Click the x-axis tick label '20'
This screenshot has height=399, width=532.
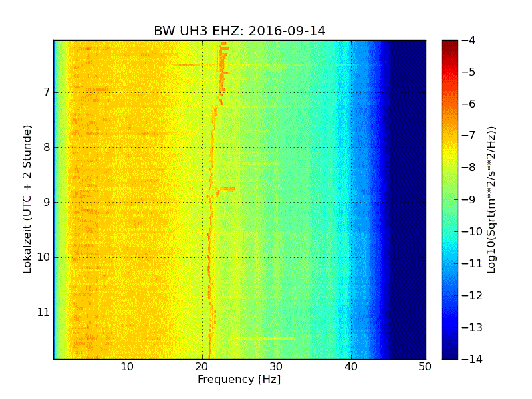202,367
